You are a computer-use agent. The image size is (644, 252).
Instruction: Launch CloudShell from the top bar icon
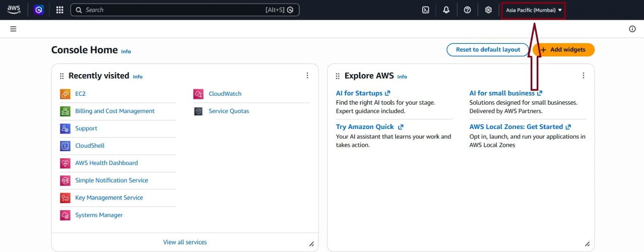tap(425, 10)
